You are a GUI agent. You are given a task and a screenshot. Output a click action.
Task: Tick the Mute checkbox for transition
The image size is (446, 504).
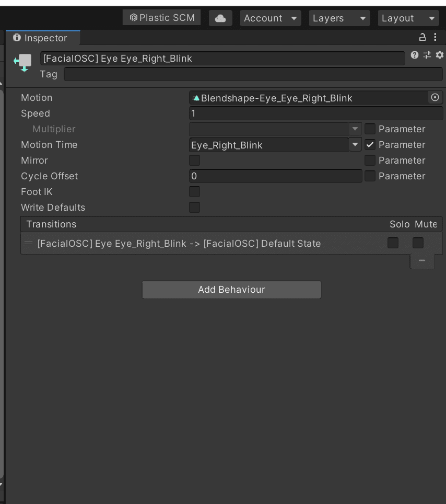pos(418,243)
